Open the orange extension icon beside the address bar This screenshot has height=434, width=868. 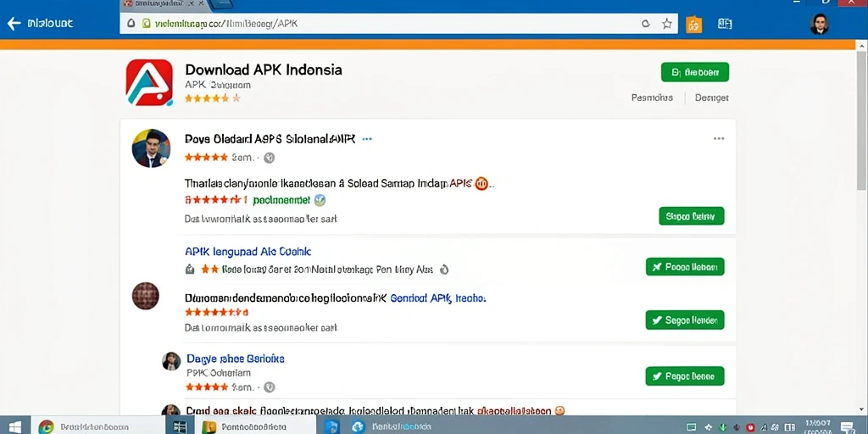pyautogui.click(x=693, y=25)
